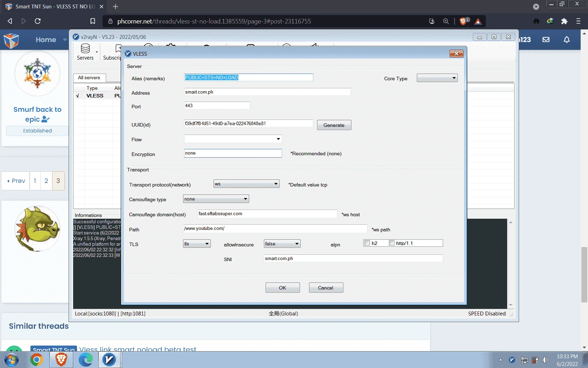Click the v2rayN system tray icon
588x368 pixels.
(x=512, y=360)
